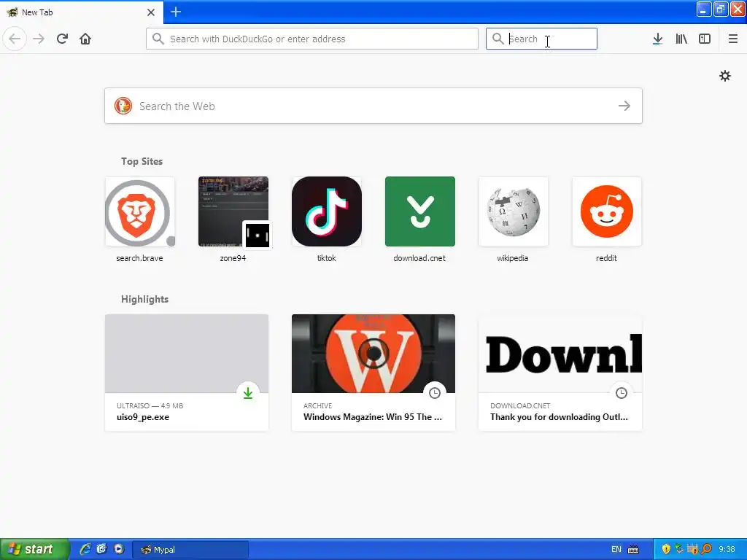
Task: Click the EN language indicator
Action: (x=616, y=549)
